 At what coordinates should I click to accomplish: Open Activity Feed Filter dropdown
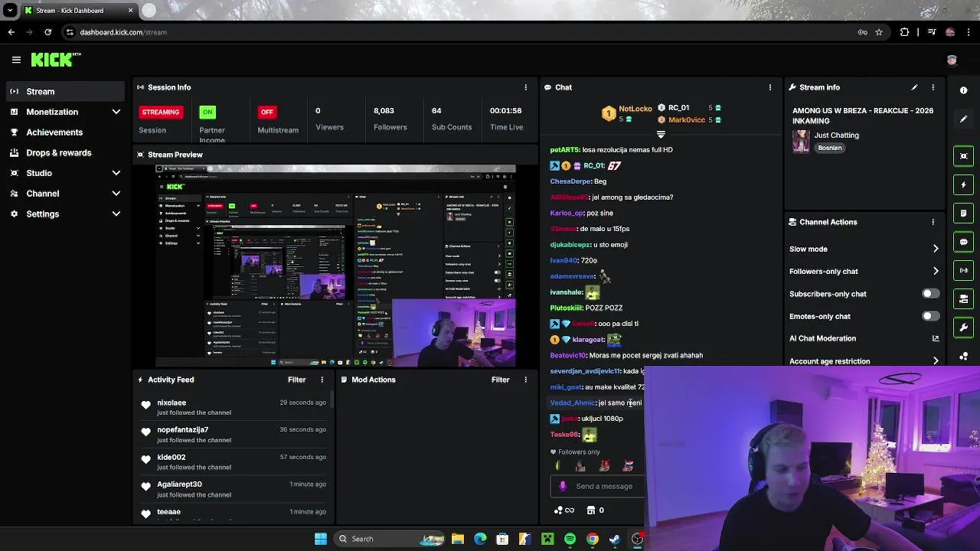(x=296, y=380)
